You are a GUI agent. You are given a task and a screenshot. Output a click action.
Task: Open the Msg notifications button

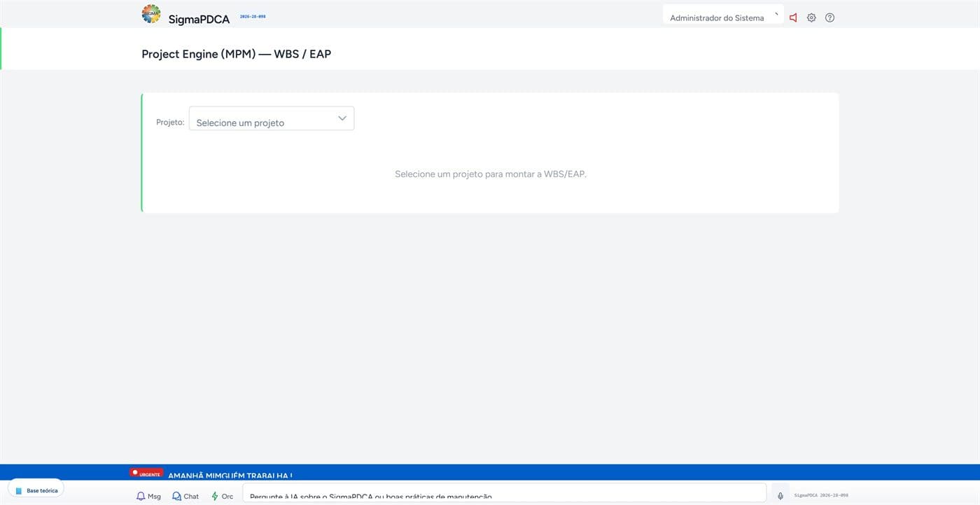click(x=148, y=496)
